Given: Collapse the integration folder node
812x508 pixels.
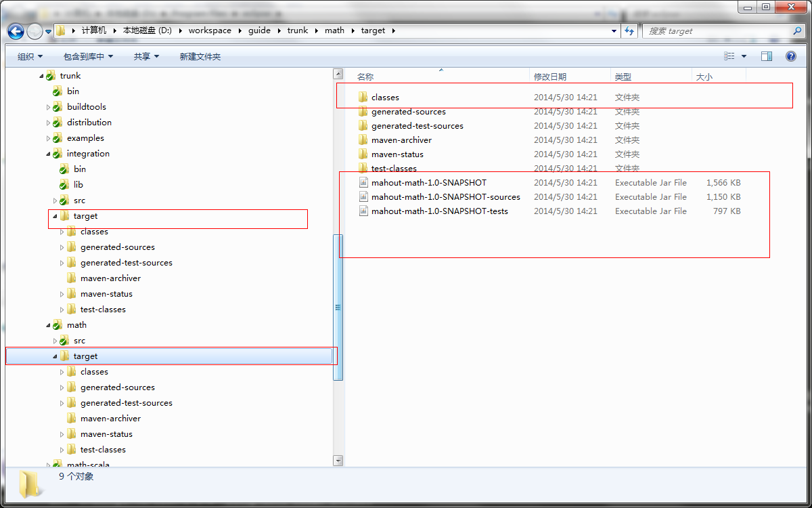Looking at the screenshot, I should coord(49,154).
